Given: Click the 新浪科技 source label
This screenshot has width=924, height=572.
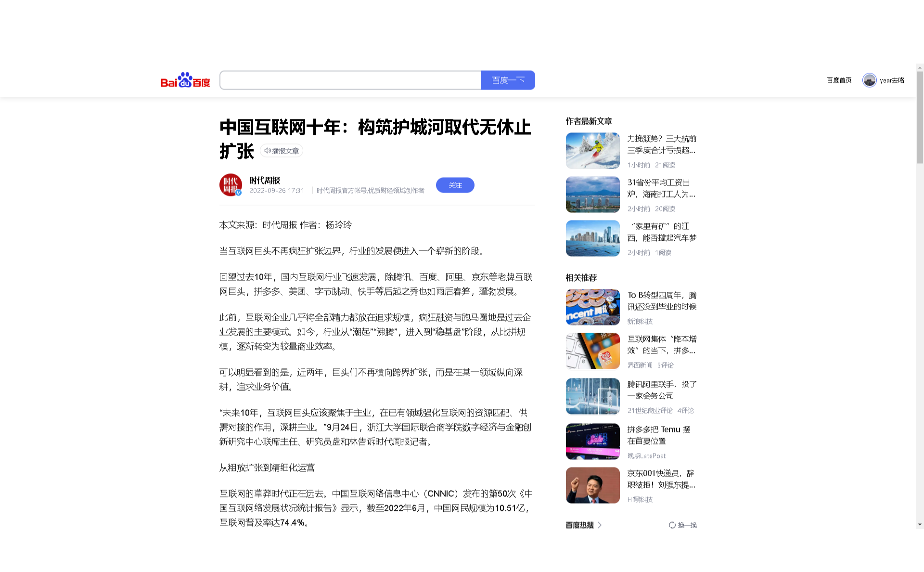Looking at the screenshot, I should (x=640, y=322).
